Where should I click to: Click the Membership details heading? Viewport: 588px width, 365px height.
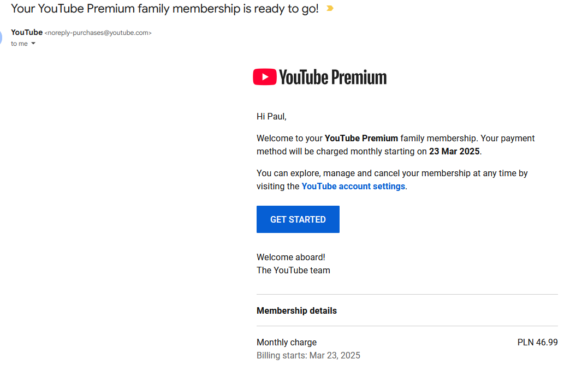(x=296, y=310)
